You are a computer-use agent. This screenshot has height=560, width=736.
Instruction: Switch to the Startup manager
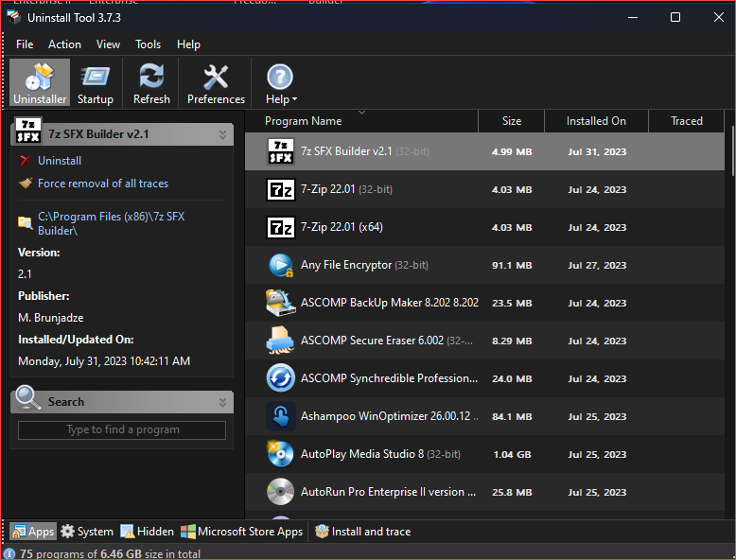pos(96,82)
